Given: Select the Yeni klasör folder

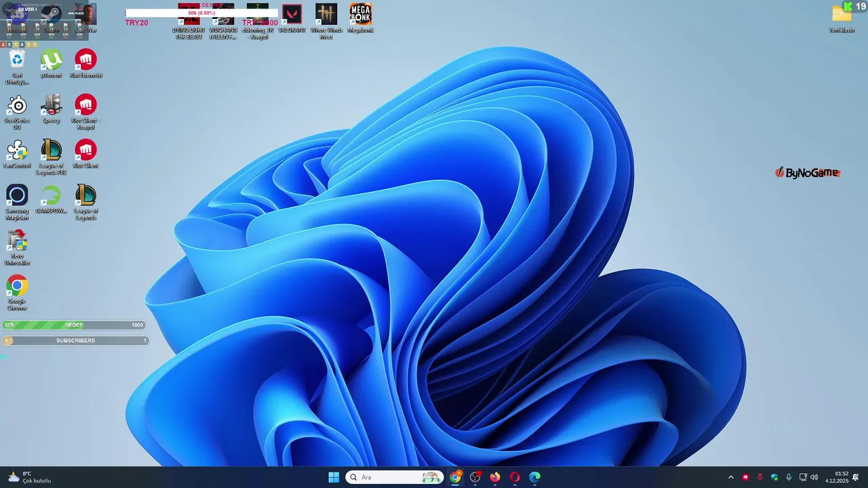Looking at the screenshot, I should click(842, 18).
